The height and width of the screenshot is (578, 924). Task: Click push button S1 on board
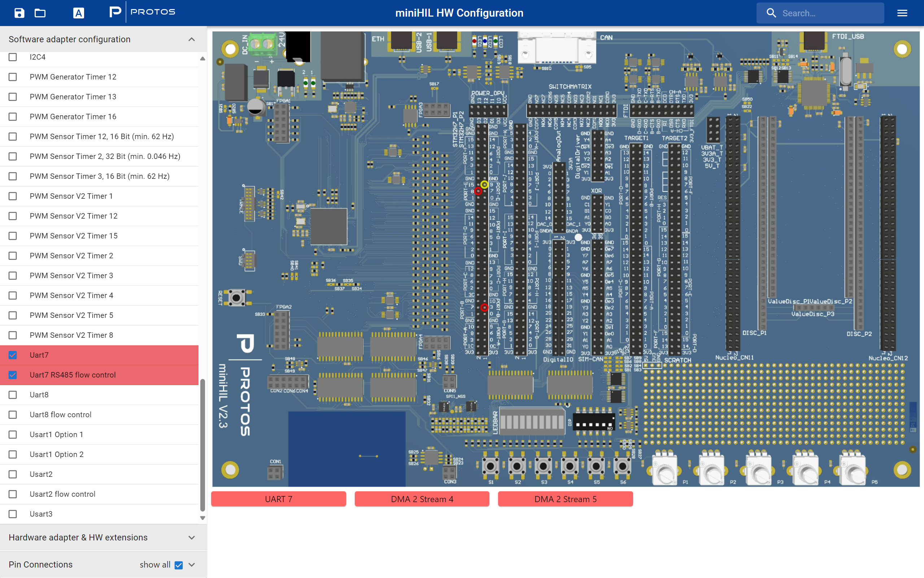coord(490,466)
